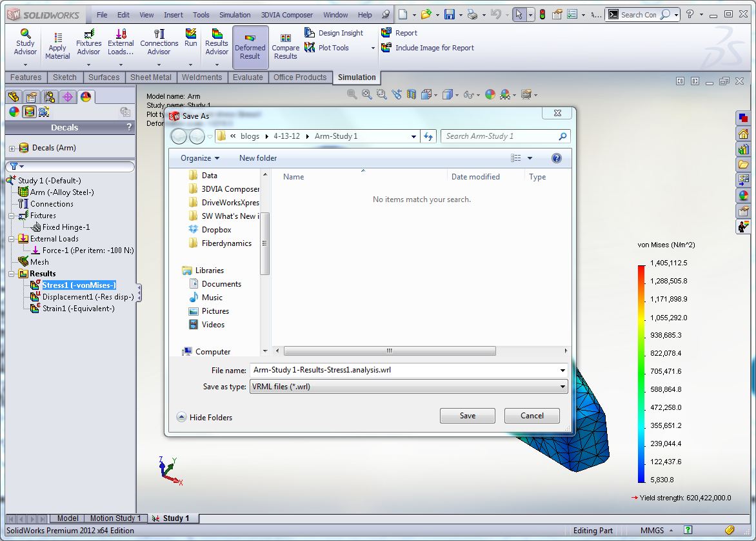Screen dimensions: 756x541
Task: Switch to the Evaluate tab
Action: 248,77
